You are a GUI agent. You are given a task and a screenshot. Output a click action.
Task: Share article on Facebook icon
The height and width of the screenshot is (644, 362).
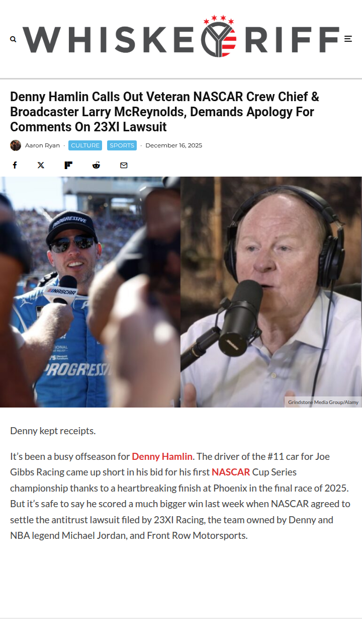15,165
